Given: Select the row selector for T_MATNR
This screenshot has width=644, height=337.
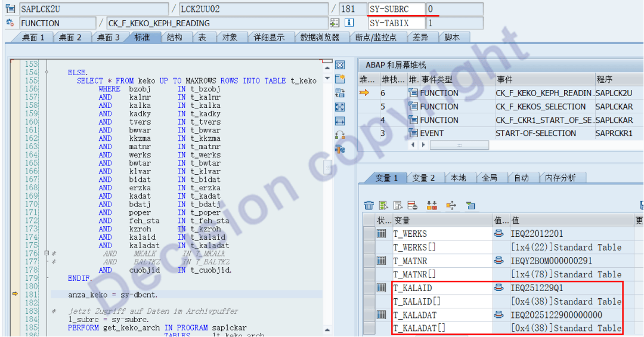Looking at the screenshot, I should pyautogui.click(x=382, y=261).
